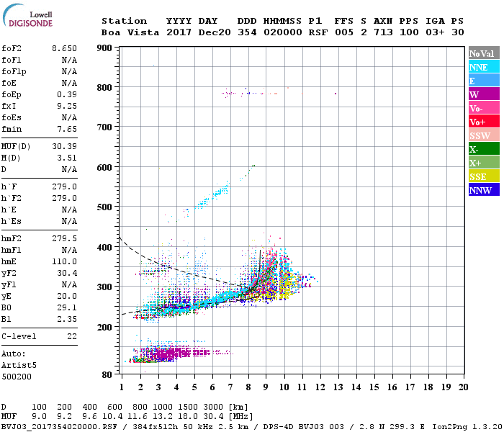Click the hmF2 value 279.5
This screenshot has height=432, width=504.
[x=64, y=238]
